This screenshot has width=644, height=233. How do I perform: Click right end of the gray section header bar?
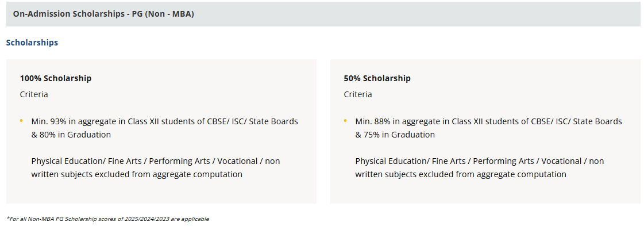[626, 14]
